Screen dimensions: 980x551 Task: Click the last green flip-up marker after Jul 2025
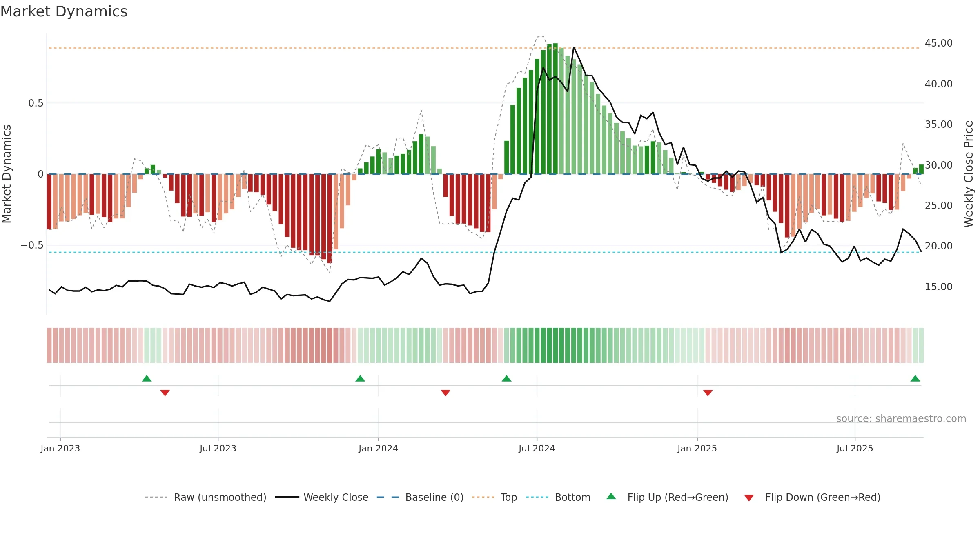tap(915, 378)
